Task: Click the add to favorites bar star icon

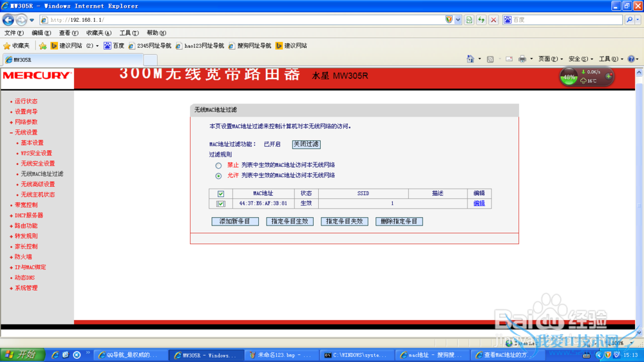Action: pos(43,46)
